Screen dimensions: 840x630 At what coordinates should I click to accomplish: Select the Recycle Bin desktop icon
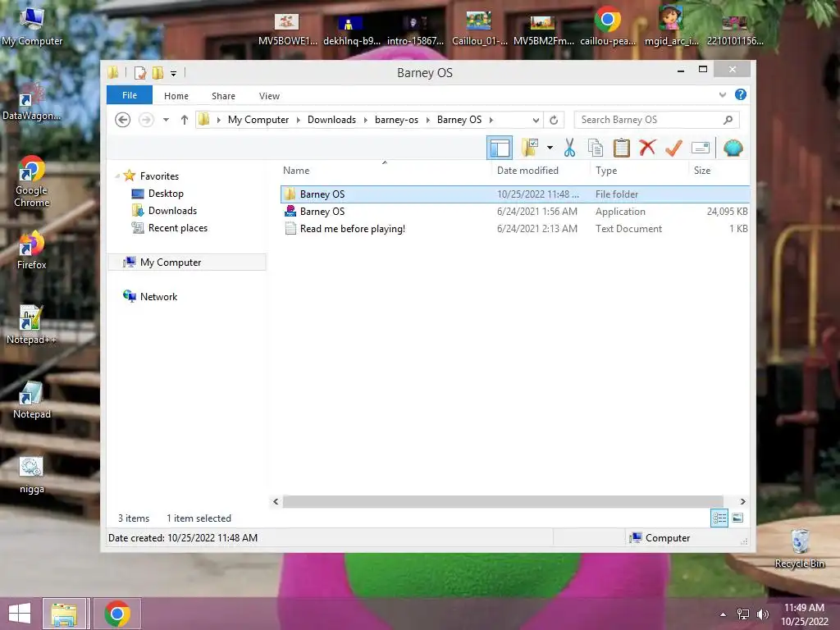(x=799, y=548)
